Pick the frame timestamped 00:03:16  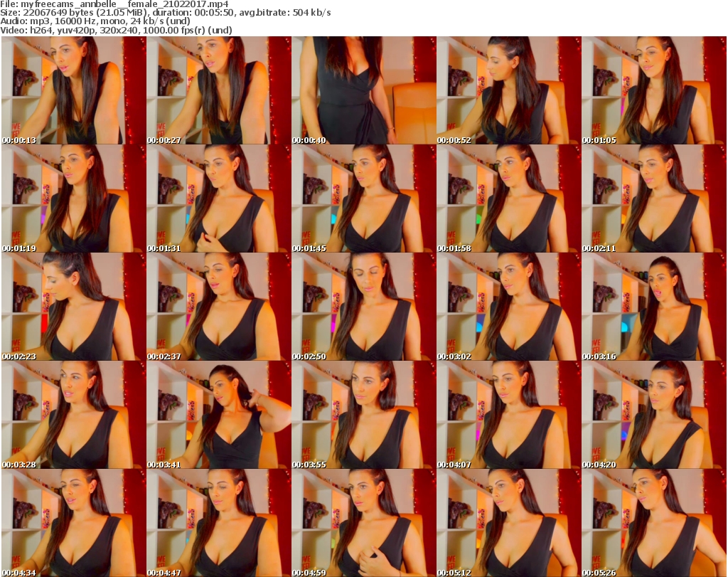pos(654,307)
